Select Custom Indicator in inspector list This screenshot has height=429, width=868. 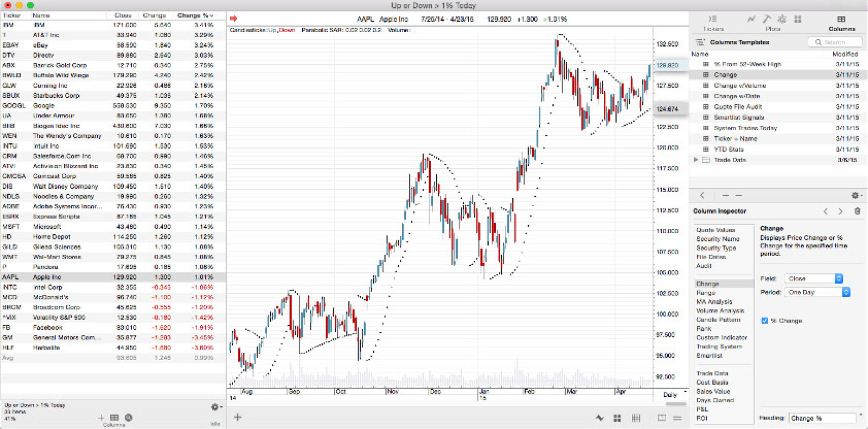point(722,337)
